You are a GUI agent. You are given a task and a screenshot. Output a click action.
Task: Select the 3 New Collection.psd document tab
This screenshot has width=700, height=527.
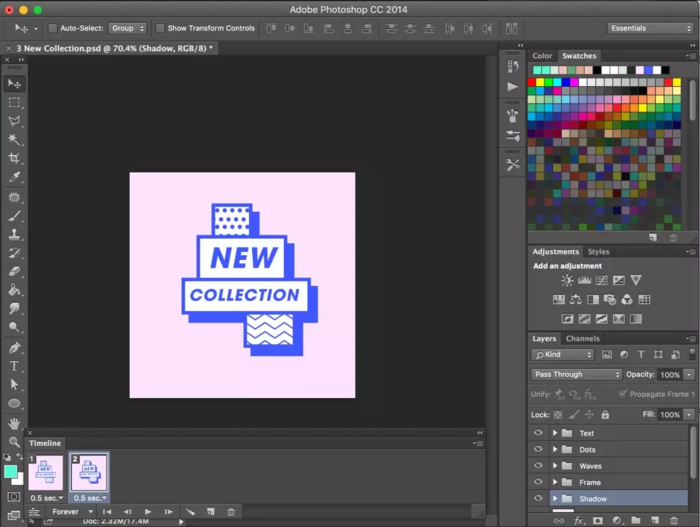[x=114, y=48]
